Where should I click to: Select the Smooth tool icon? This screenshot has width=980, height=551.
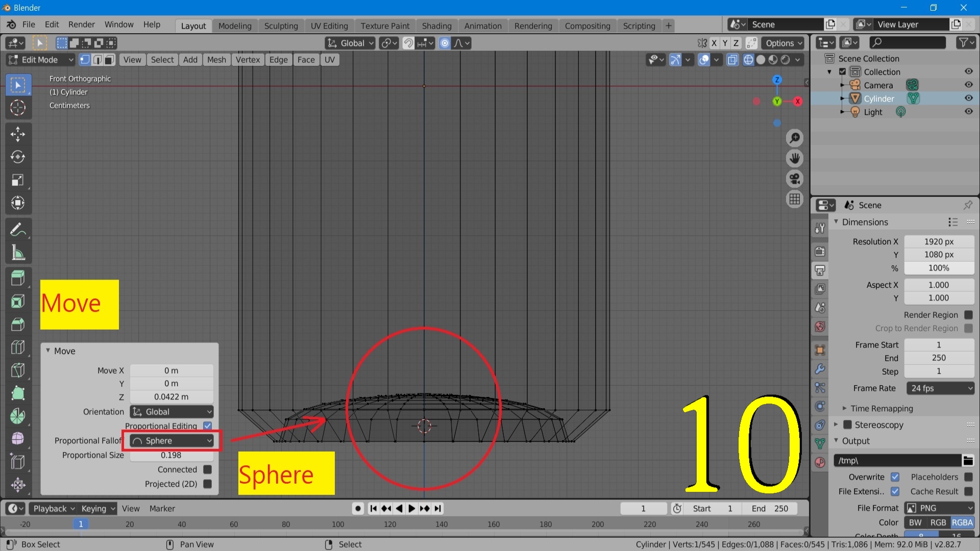click(x=18, y=439)
